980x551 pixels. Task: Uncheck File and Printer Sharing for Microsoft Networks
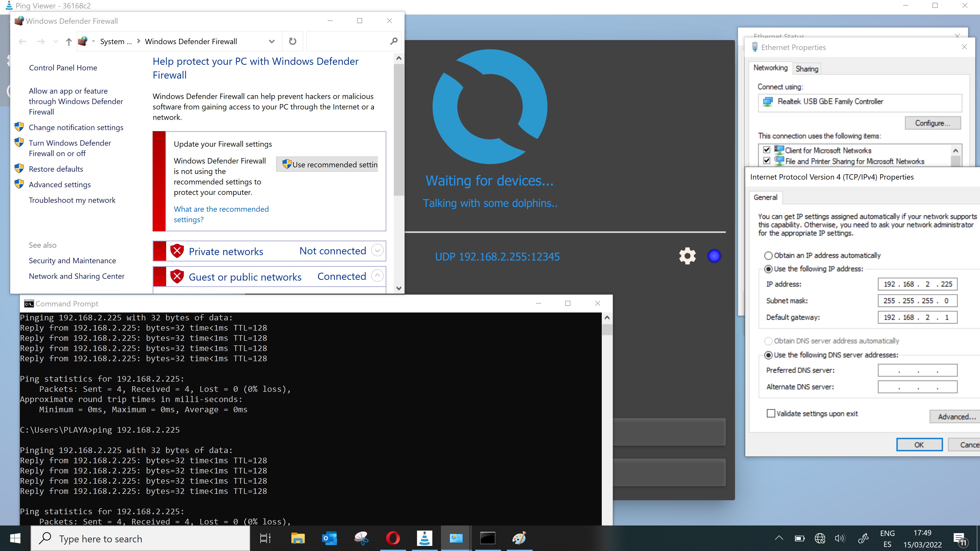(x=767, y=160)
